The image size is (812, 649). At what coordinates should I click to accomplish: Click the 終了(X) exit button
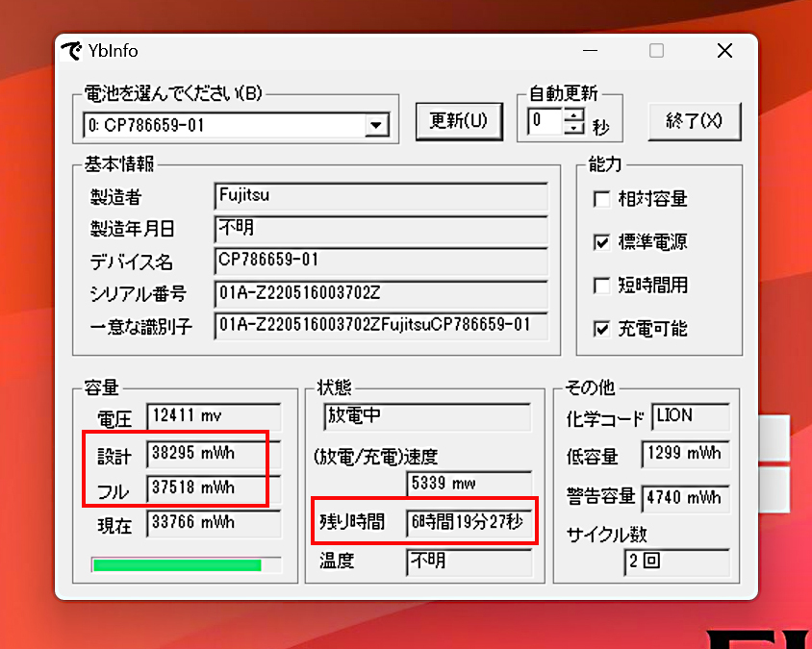(695, 121)
